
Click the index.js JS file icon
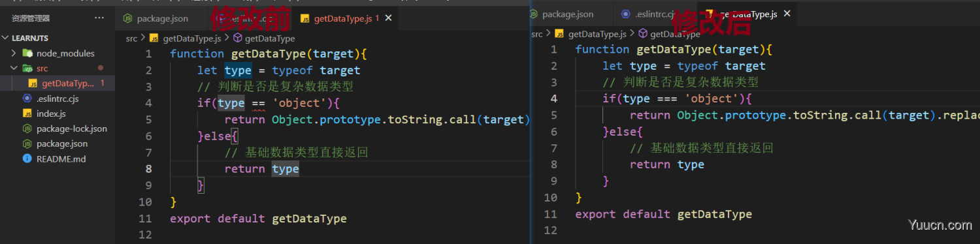(x=27, y=114)
